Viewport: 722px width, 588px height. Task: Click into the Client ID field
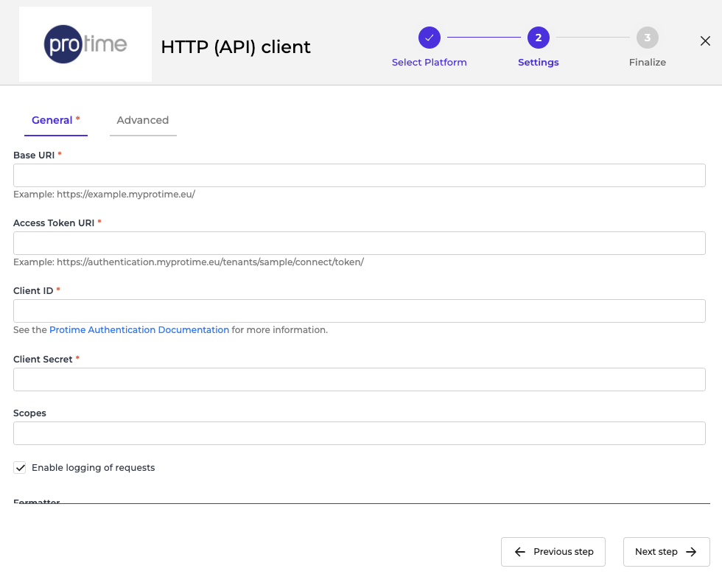click(360, 311)
